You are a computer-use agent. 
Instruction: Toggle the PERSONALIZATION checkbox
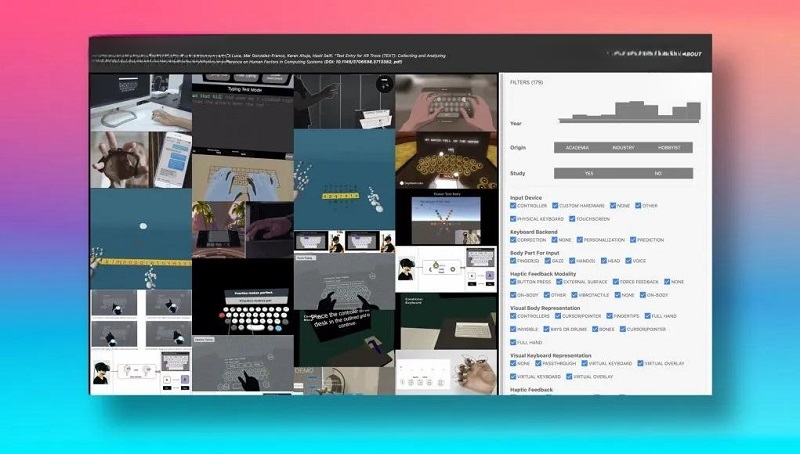pos(580,240)
